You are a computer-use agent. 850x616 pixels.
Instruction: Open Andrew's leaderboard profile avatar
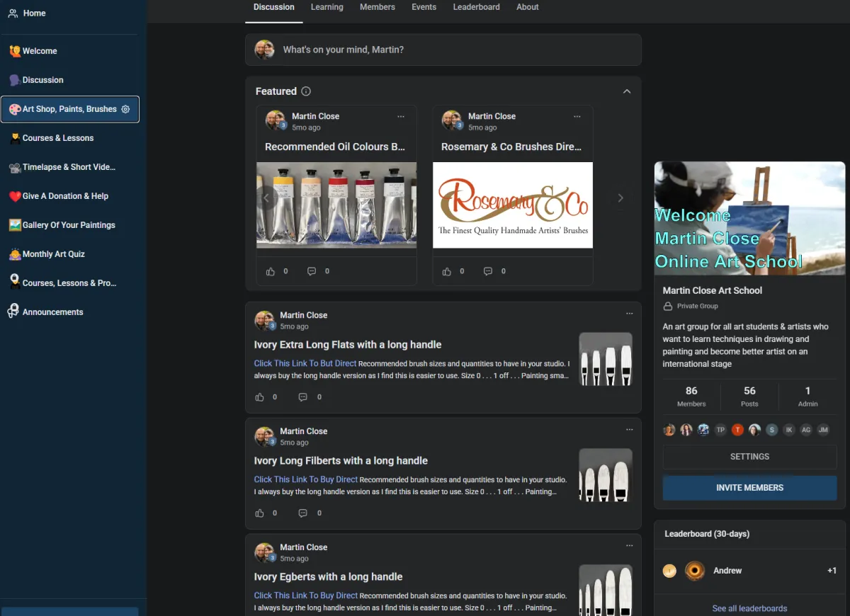[695, 571]
